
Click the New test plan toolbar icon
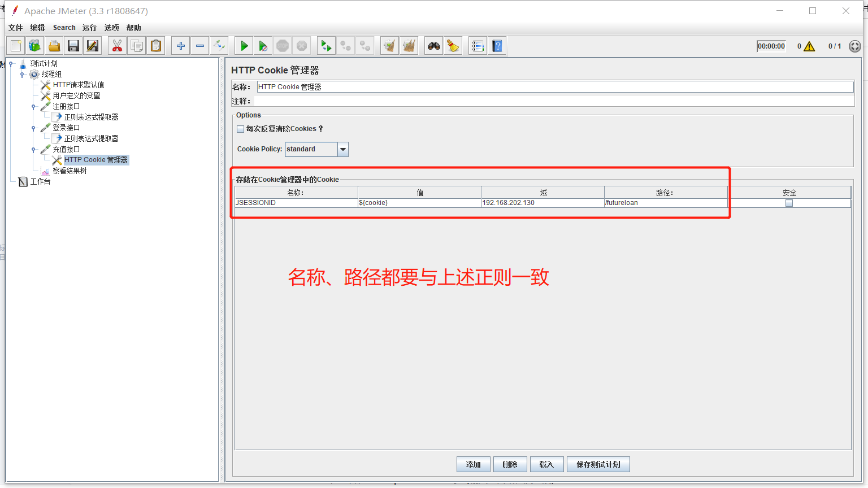coord(16,46)
